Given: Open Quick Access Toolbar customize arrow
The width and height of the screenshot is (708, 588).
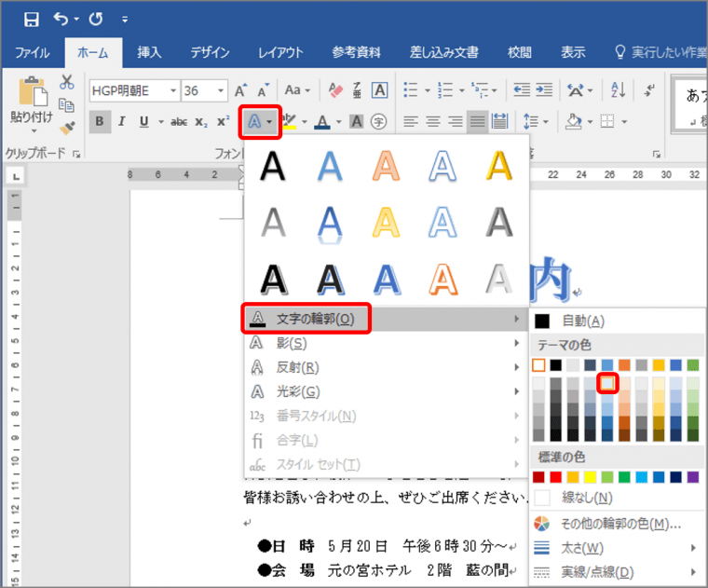Looking at the screenshot, I should click(x=125, y=20).
